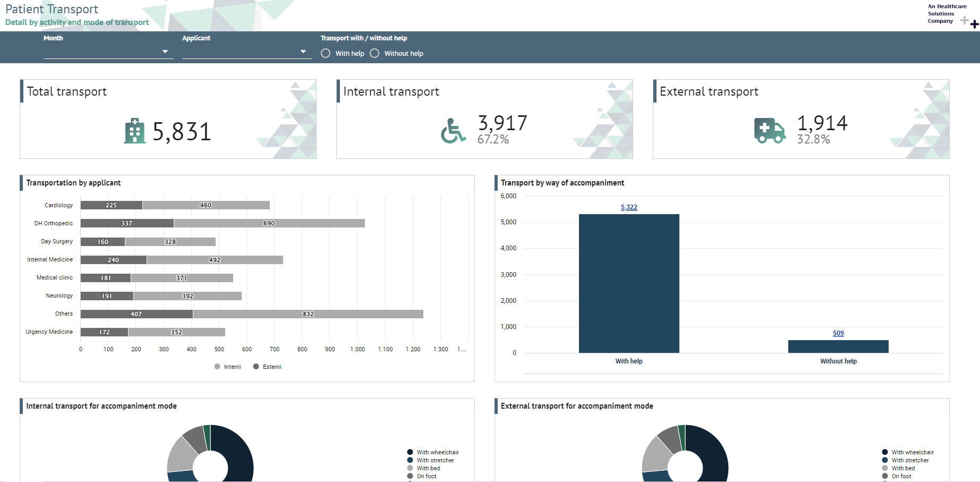980x482 pixels.
Task: Click Others light bar segment 832
Action: [x=308, y=314]
